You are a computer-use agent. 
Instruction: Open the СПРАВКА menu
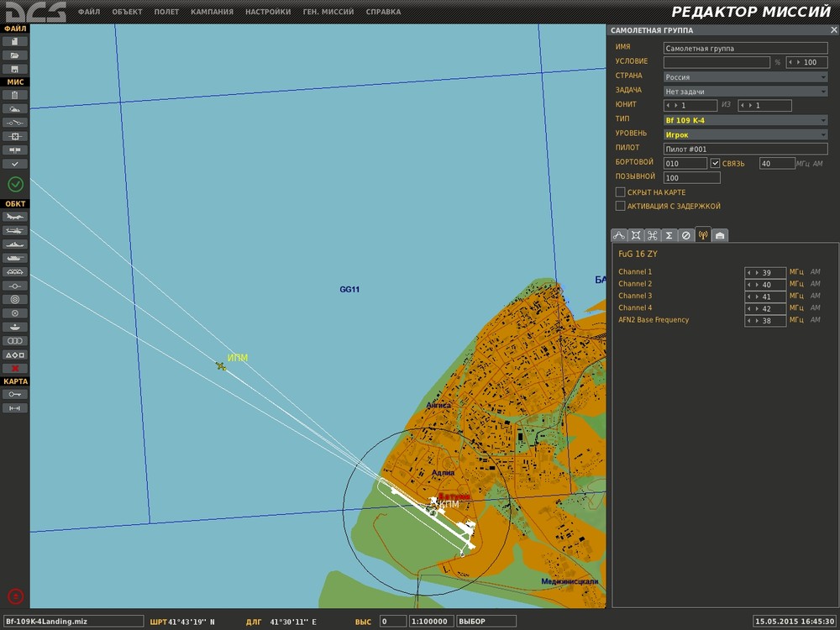(x=383, y=12)
